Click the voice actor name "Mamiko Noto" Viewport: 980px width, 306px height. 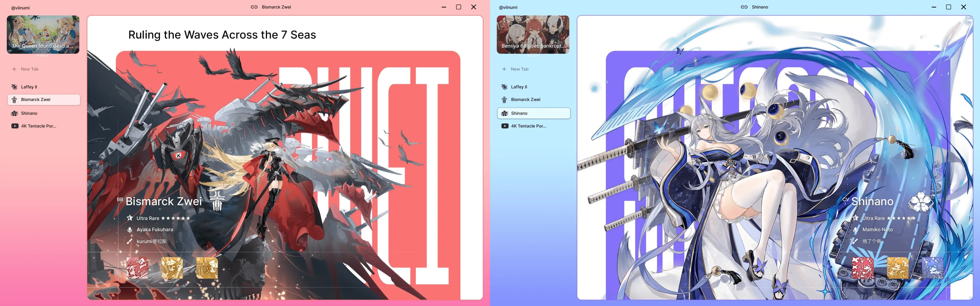pyautogui.click(x=878, y=229)
